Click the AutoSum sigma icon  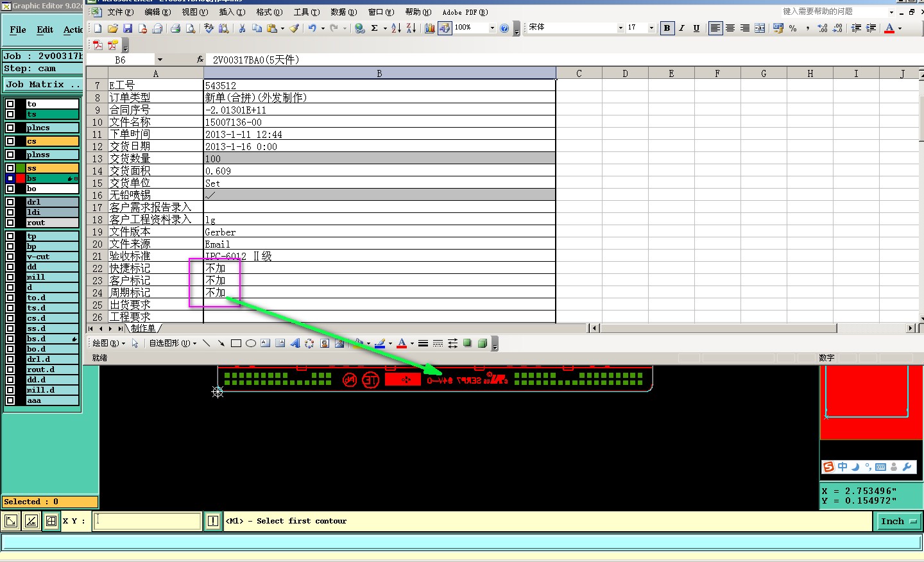pos(374,28)
